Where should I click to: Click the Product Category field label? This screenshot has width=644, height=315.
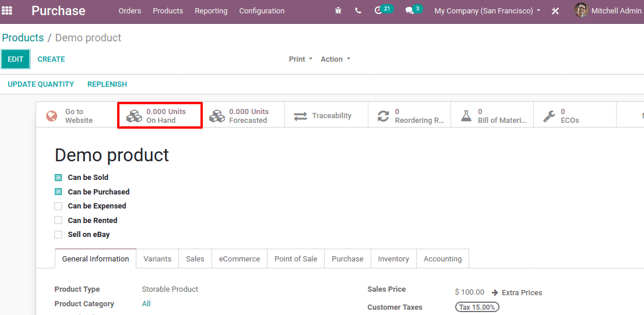pyautogui.click(x=84, y=304)
